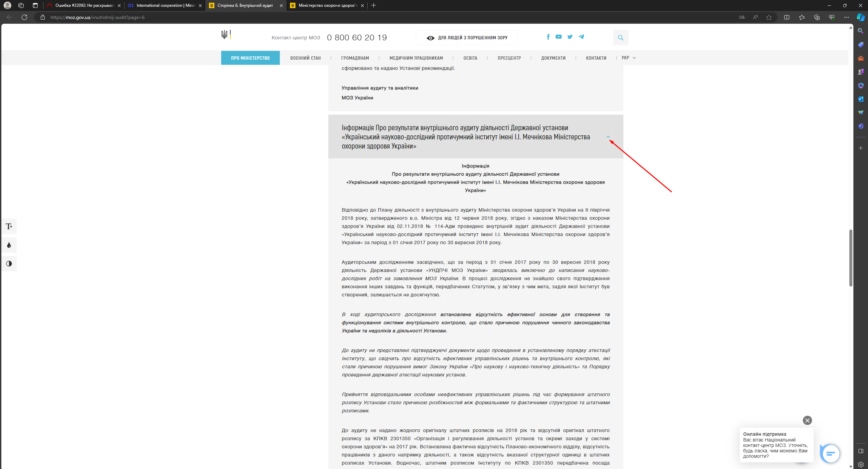Open the MOZ Twitter icon
Screen dimensions: 868x469
coord(570,37)
